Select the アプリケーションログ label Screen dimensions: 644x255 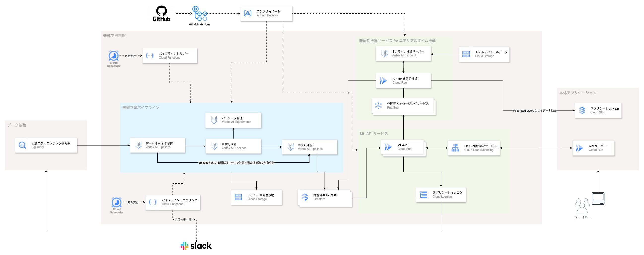(447, 193)
